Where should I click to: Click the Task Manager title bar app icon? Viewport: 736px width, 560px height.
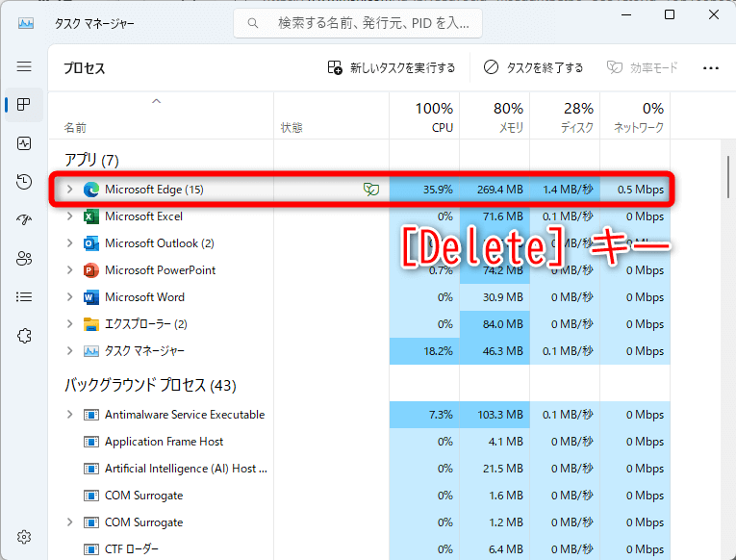pyautogui.click(x=26, y=23)
